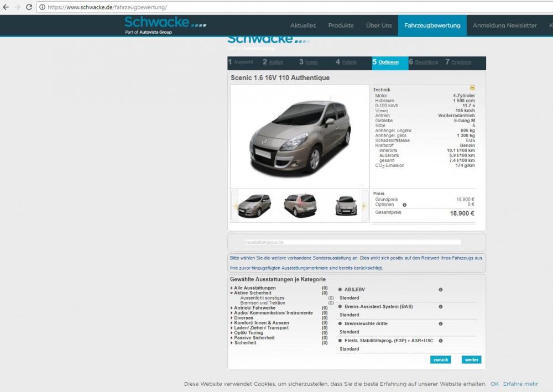Open the Aktuelles menu item
This screenshot has height=392, width=553.
point(303,25)
